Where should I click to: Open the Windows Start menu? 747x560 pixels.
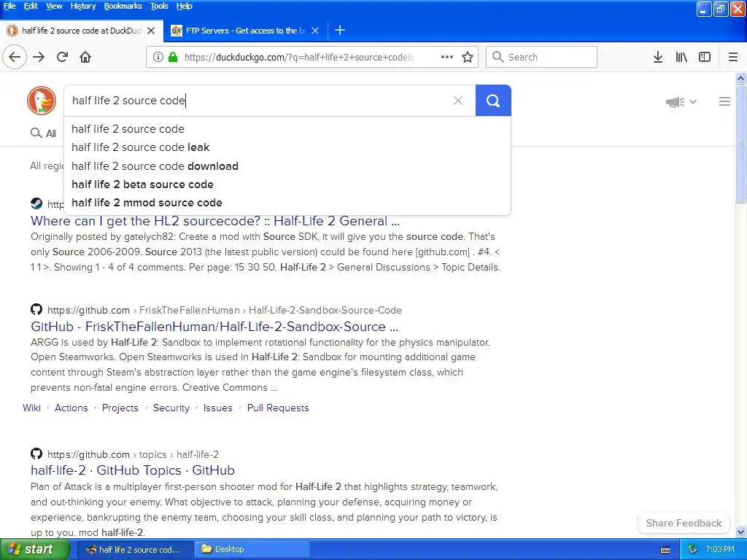pos(34,550)
